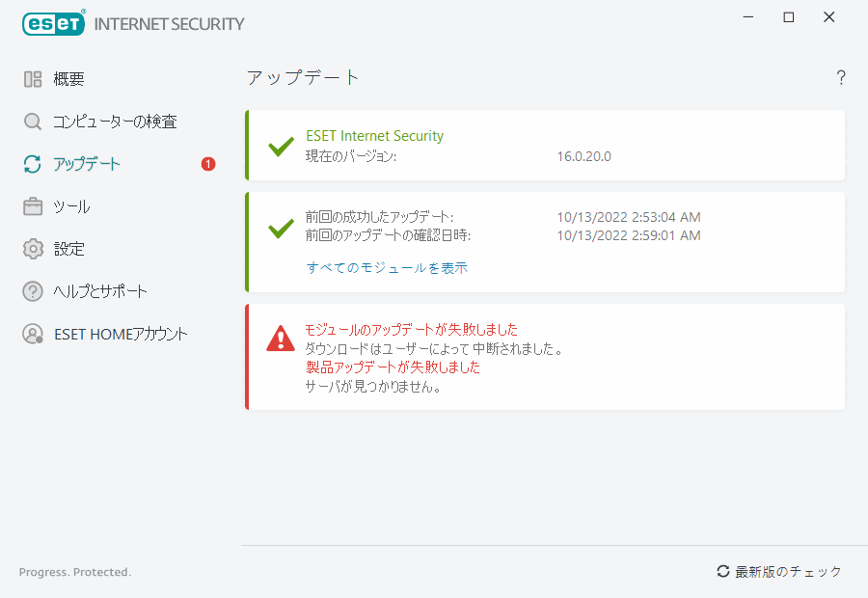Open ツール using the toolbox icon
This screenshot has height=598, width=868.
32,206
